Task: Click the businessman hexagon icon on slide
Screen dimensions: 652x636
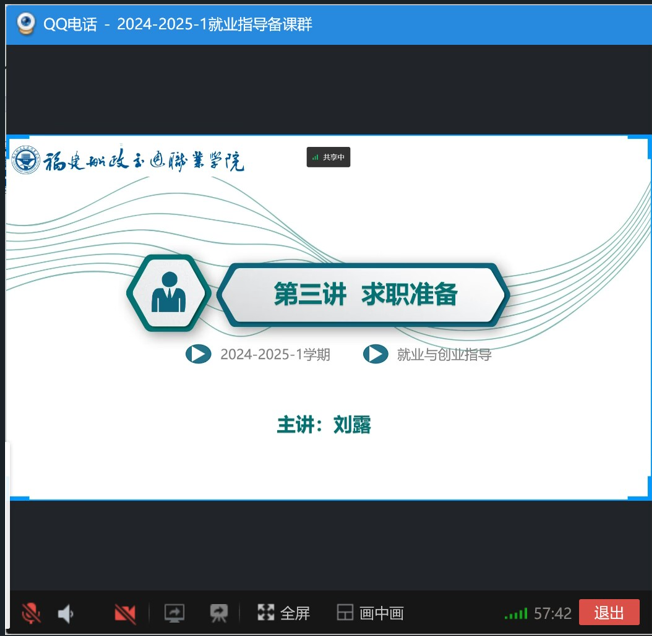Action: [167, 293]
